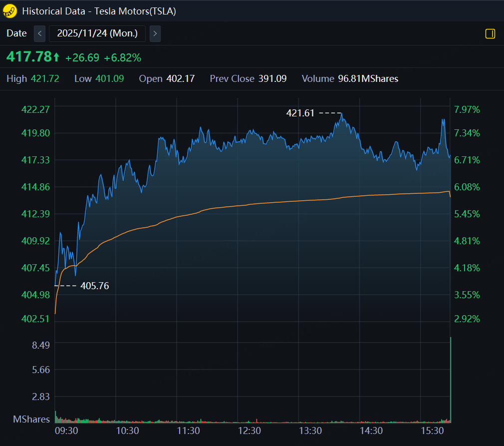Go to the next trading date

[155, 33]
